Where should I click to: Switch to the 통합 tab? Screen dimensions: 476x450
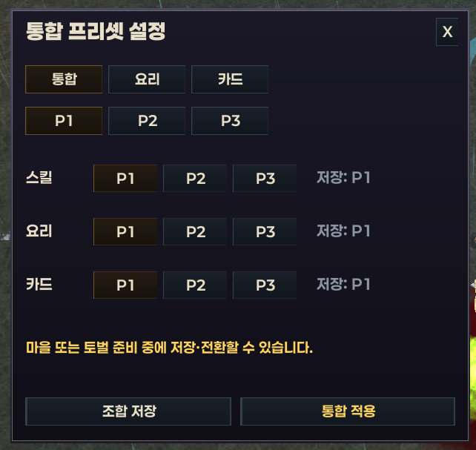pos(64,79)
